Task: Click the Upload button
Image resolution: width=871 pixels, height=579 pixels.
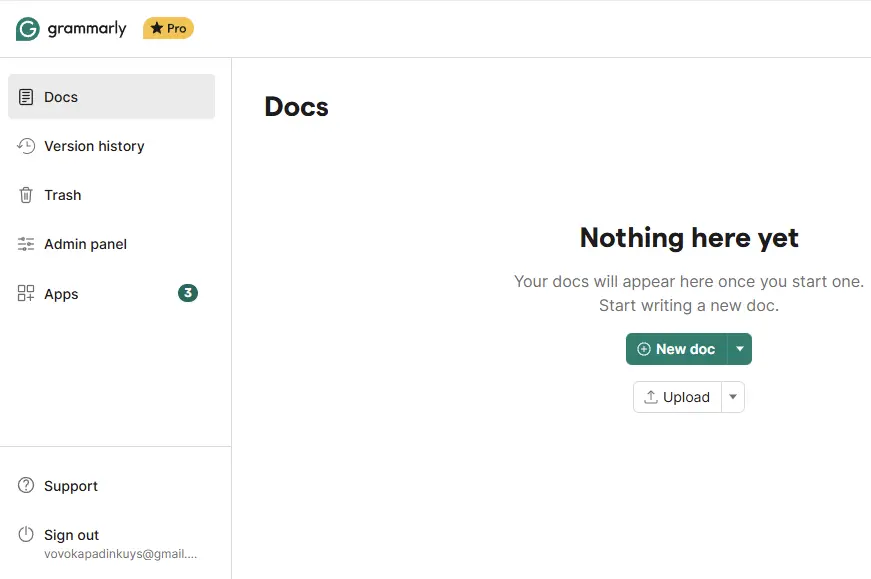Action: pos(677,397)
